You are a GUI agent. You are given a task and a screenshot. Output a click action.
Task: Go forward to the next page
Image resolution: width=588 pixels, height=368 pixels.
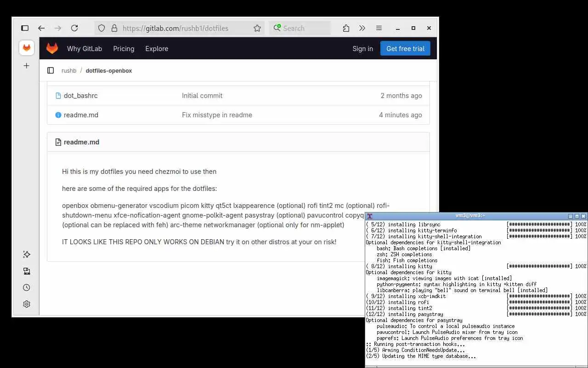click(58, 28)
